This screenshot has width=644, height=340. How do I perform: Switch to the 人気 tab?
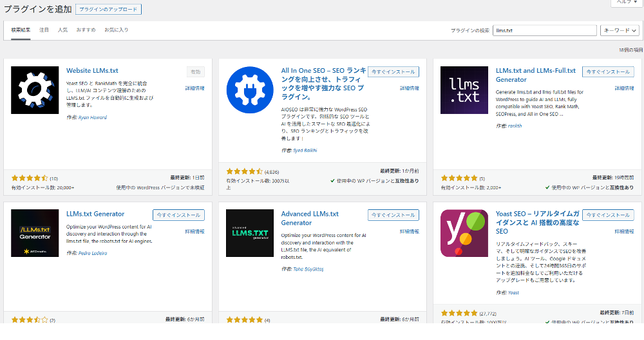click(62, 30)
